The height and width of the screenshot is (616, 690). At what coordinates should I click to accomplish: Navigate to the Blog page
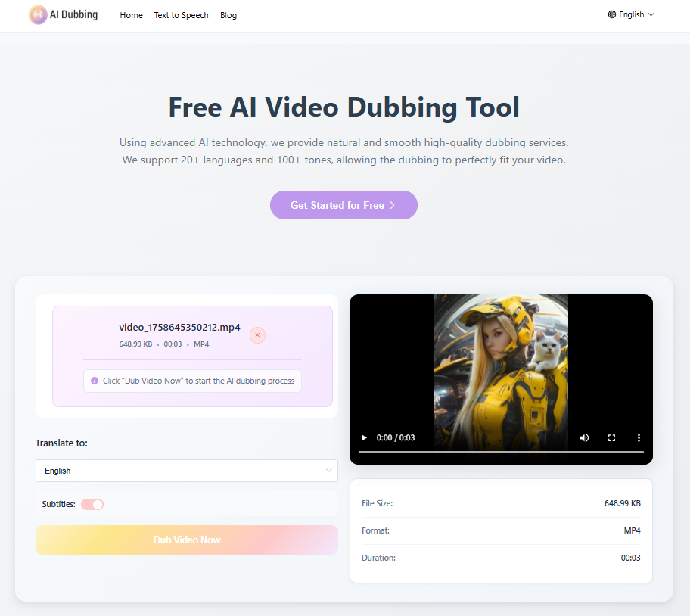228,15
